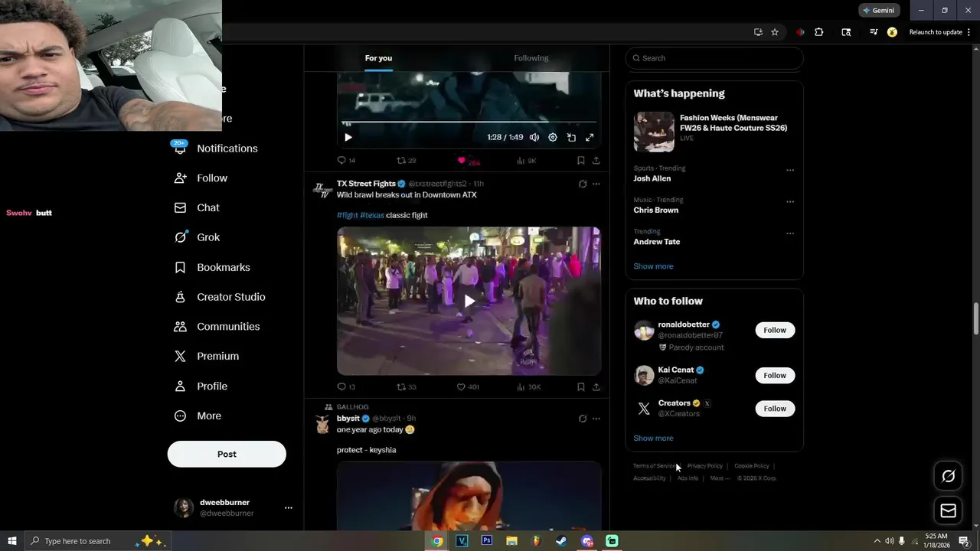This screenshot has width=980, height=551.
Task: Ask Grok about bbysit post
Action: point(583,419)
